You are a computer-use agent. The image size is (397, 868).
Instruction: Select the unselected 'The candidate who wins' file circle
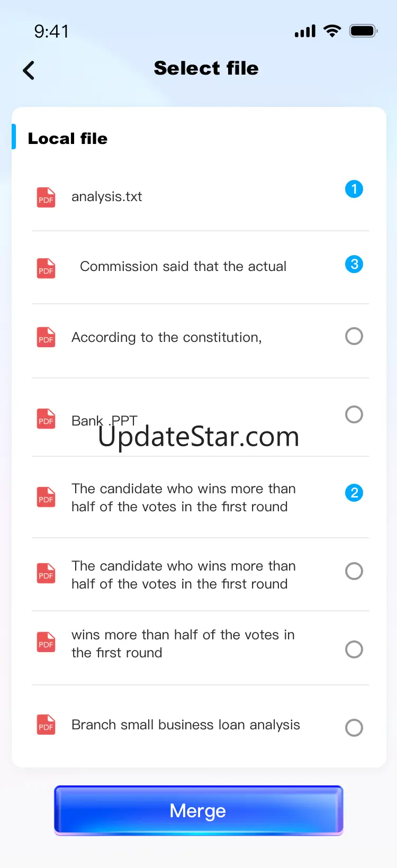(354, 571)
